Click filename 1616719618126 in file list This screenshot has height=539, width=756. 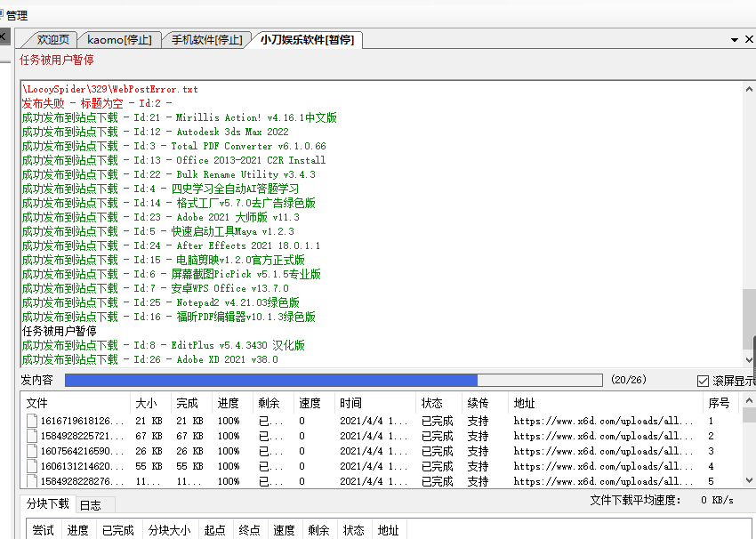pos(82,421)
